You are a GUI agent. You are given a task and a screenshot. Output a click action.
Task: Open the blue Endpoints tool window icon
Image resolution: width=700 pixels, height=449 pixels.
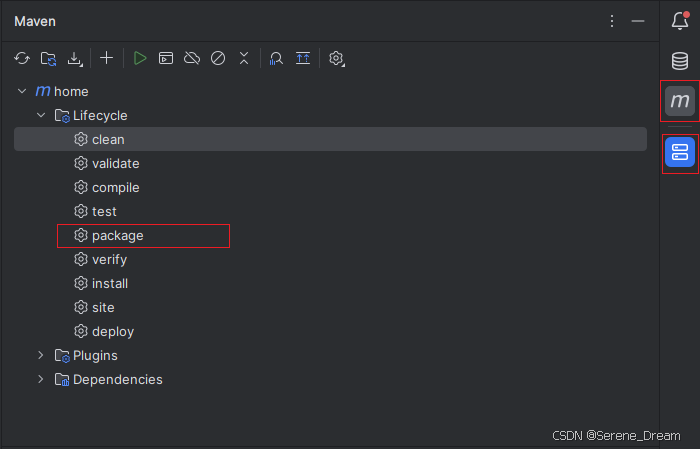tap(680, 152)
